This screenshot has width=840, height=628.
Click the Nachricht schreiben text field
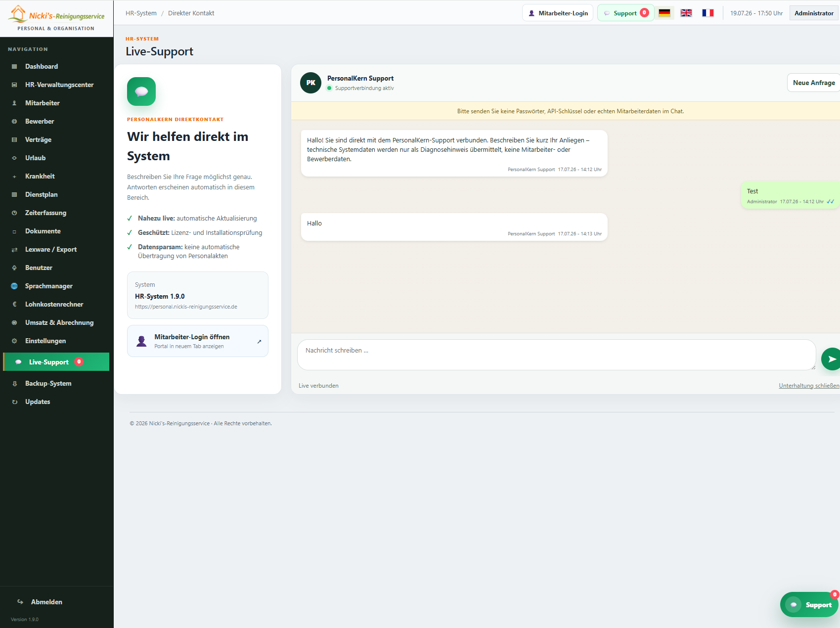556,355
